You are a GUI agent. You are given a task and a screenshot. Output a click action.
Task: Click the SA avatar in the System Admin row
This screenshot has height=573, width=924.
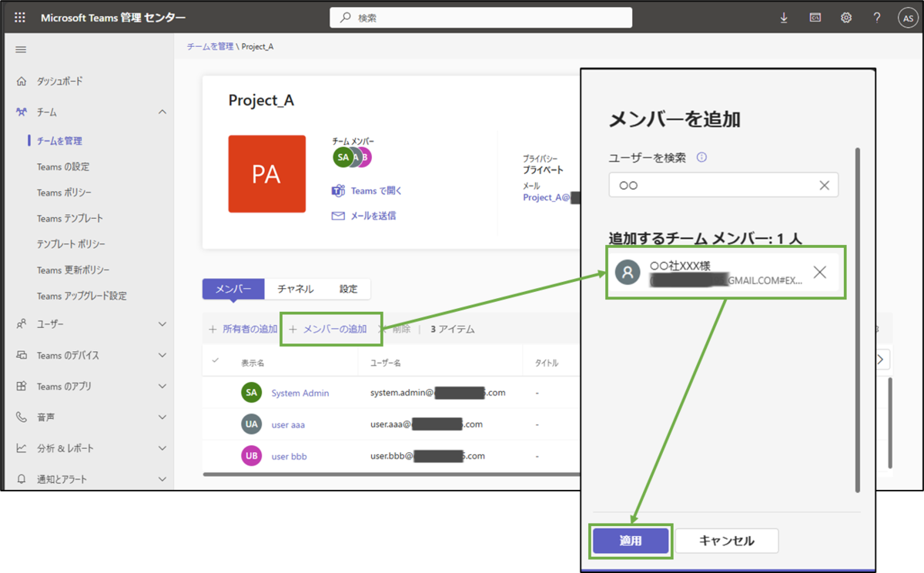coord(251,392)
